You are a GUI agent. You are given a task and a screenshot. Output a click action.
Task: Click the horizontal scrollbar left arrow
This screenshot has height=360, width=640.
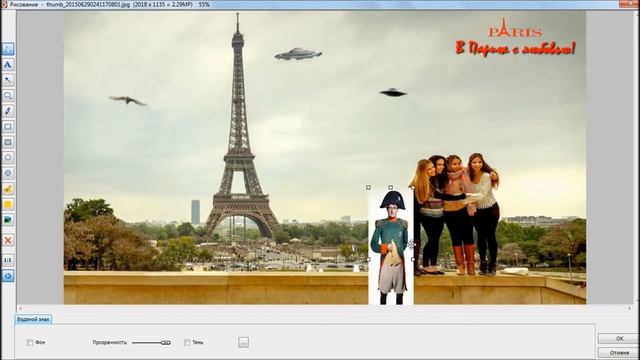20,309
